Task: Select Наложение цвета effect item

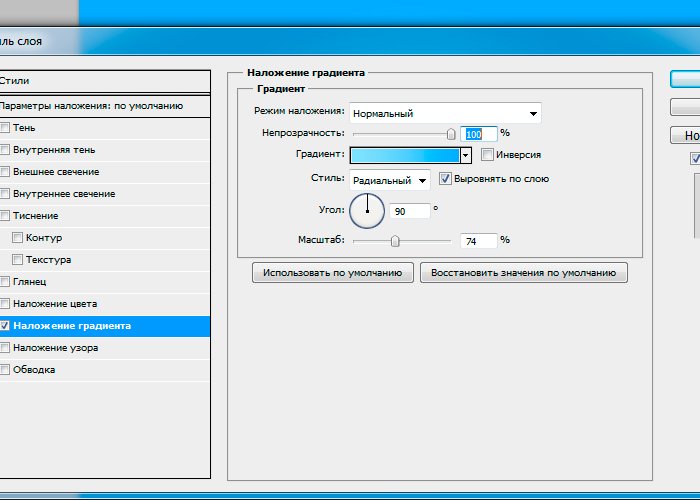Action: [55, 304]
